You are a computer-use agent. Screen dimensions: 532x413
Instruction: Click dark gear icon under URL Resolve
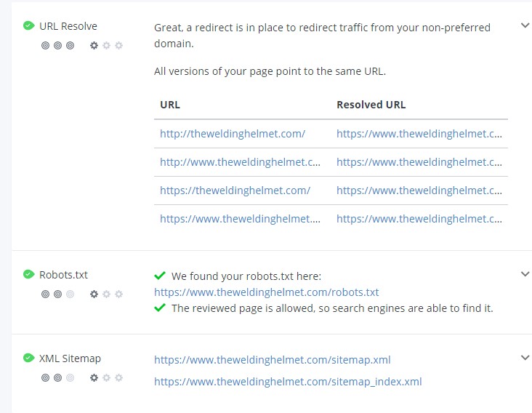click(94, 45)
